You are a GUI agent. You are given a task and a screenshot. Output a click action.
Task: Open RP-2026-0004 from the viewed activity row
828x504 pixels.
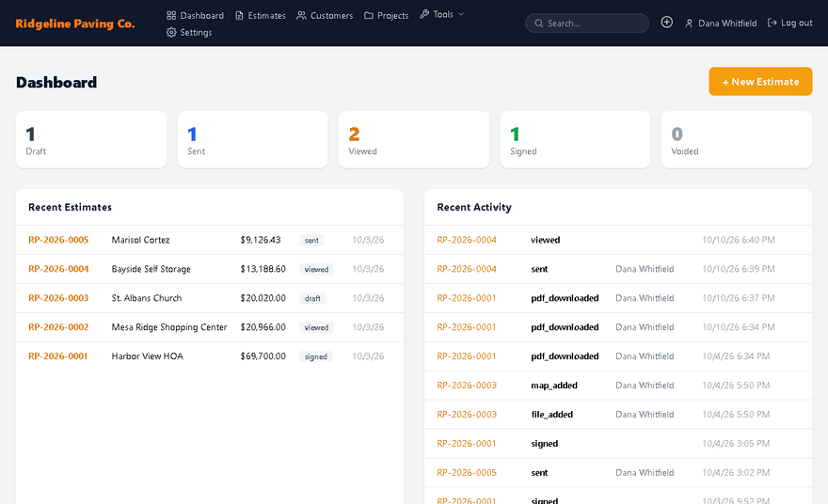coord(467,240)
